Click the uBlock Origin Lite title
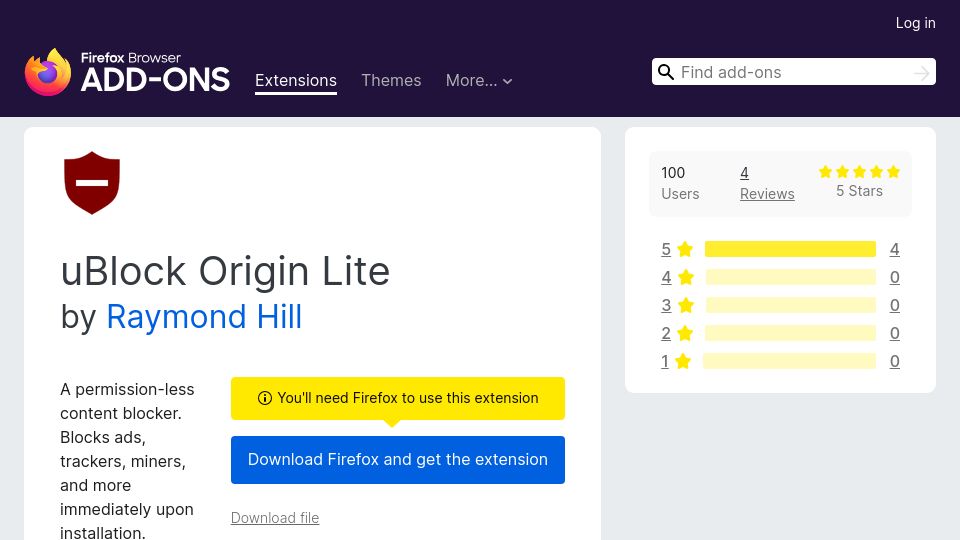 click(x=225, y=271)
